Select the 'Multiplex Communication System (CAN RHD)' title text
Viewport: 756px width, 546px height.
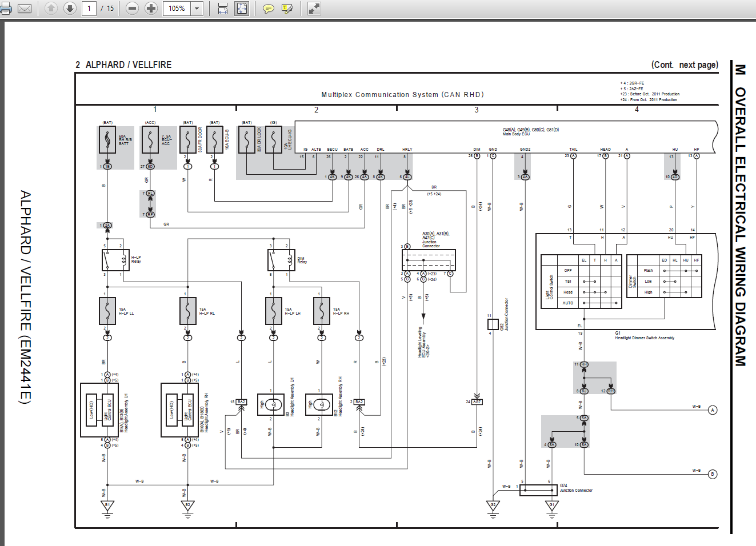point(402,95)
